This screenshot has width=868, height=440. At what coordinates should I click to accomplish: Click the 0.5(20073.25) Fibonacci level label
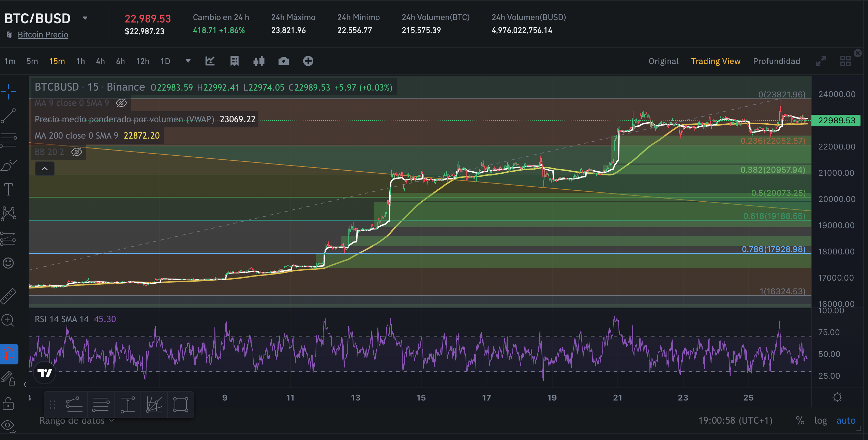point(778,193)
